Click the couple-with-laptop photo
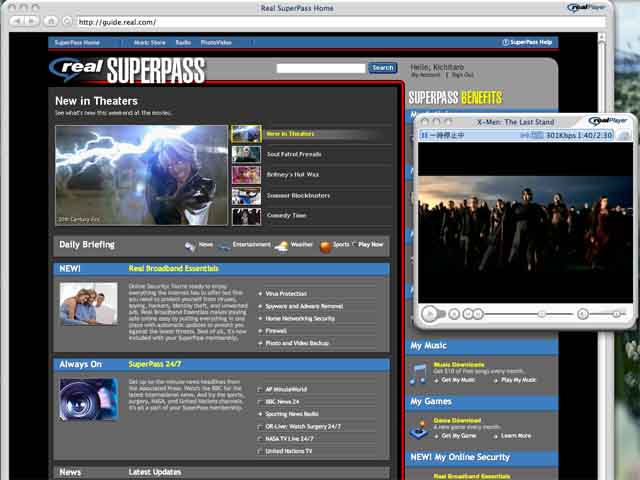640x480 pixels. click(x=89, y=304)
